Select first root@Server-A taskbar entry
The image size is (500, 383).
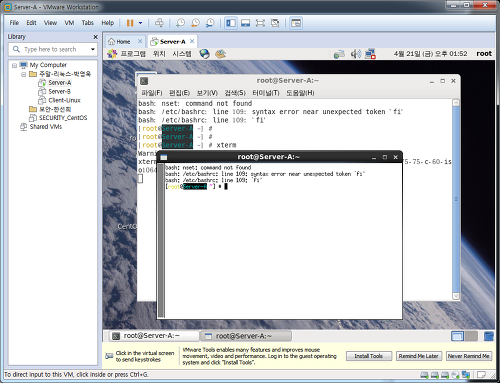tap(154, 336)
